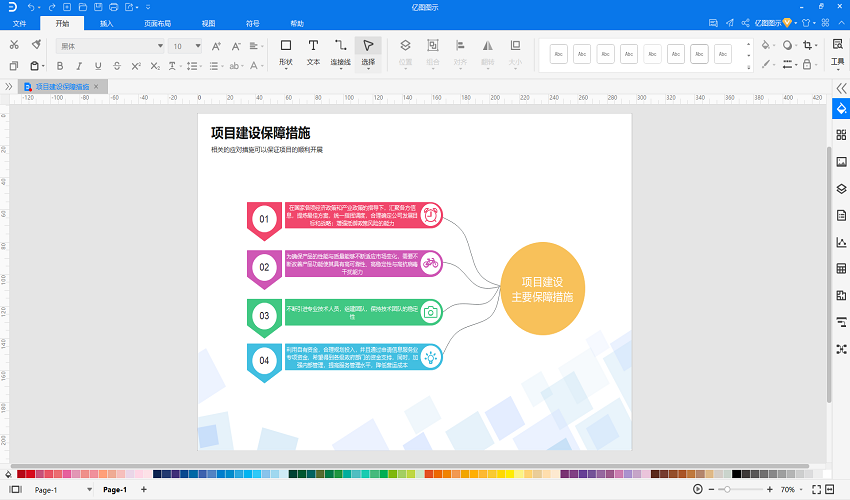This screenshot has height=500, width=850.
Task: Collapse the ribbon with top-right chevron
Action: click(x=841, y=23)
